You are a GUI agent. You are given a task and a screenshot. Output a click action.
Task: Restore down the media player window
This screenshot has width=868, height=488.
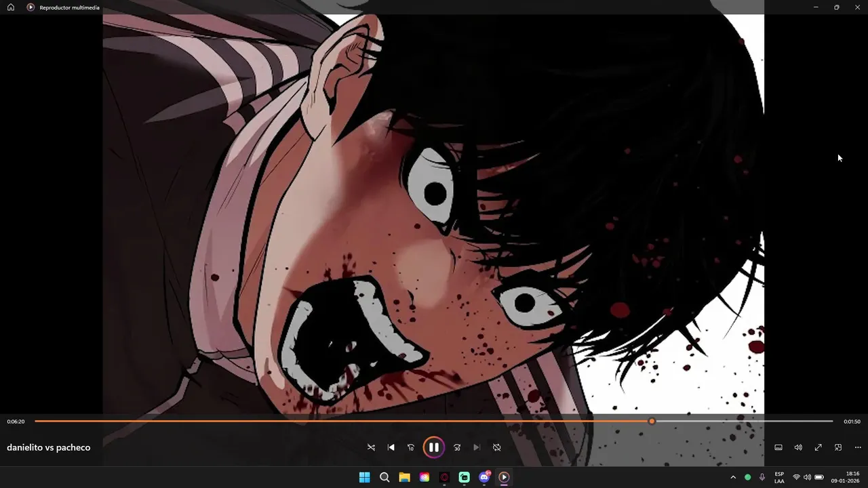(x=837, y=7)
